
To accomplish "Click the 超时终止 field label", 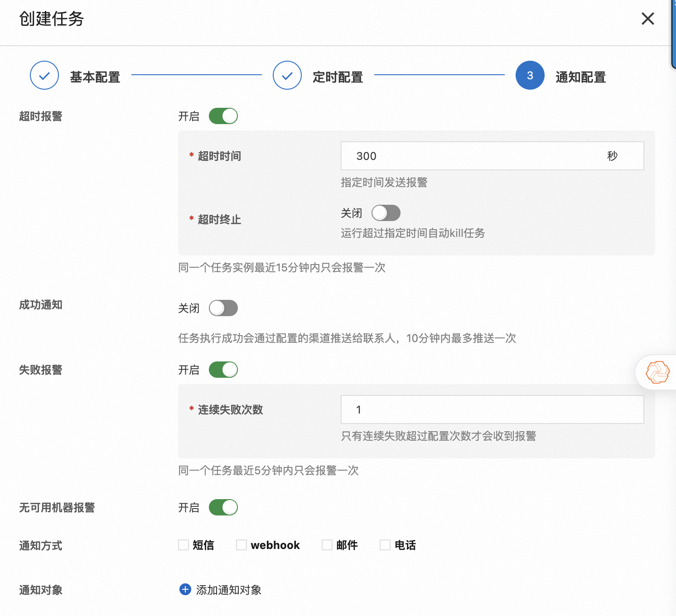I will (x=219, y=220).
